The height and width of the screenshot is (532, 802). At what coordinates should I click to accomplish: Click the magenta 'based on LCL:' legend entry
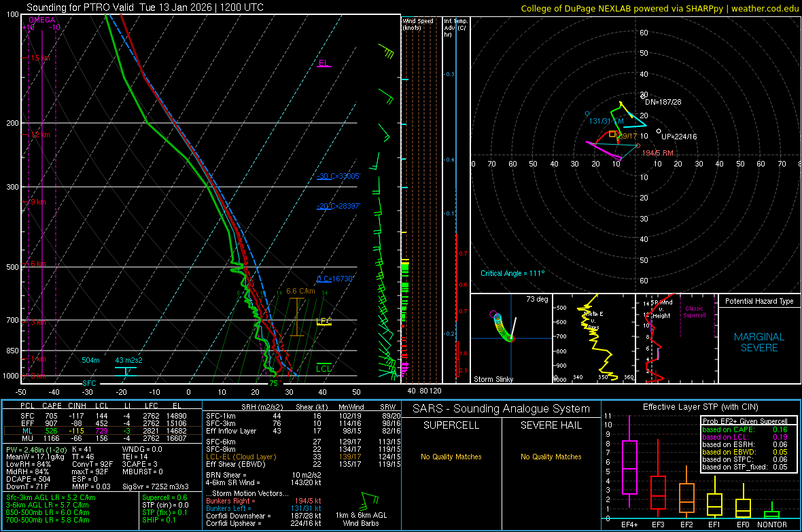[x=725, y=437]
